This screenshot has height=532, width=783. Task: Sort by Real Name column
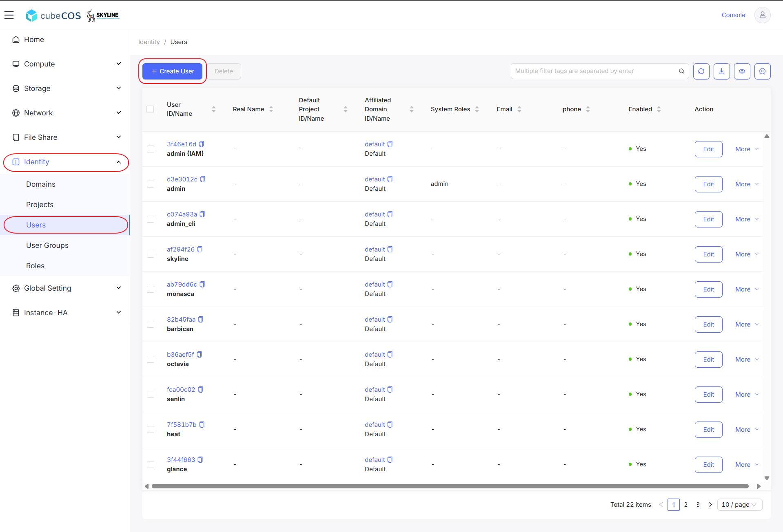pyautogui.click(x=271, y=109)
